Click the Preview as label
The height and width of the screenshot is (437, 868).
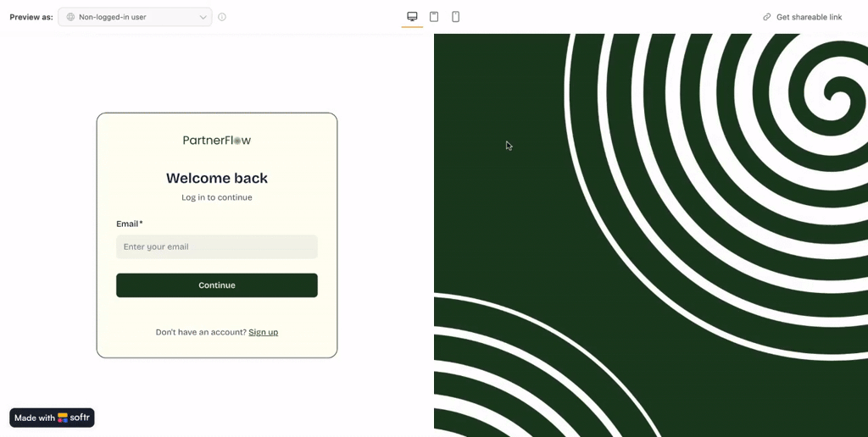31,17
